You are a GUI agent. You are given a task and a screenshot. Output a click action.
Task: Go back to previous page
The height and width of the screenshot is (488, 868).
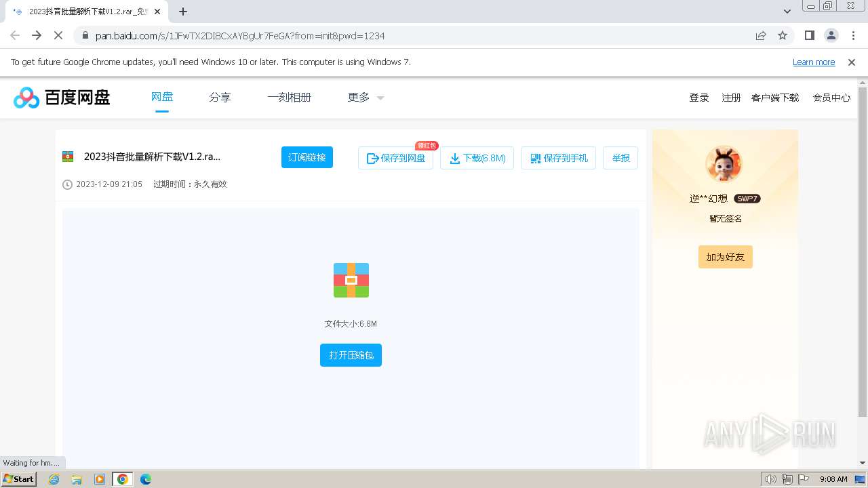coord(15,35)
